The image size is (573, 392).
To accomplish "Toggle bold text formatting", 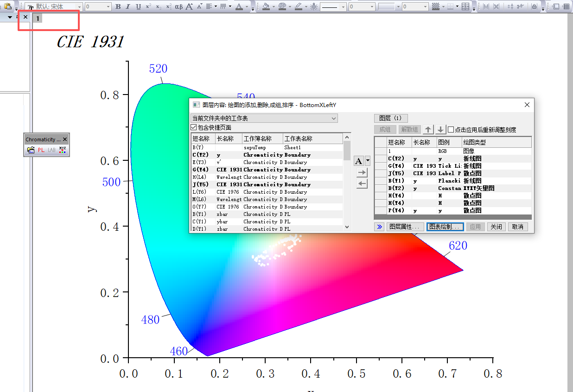I will coord(119,6).
